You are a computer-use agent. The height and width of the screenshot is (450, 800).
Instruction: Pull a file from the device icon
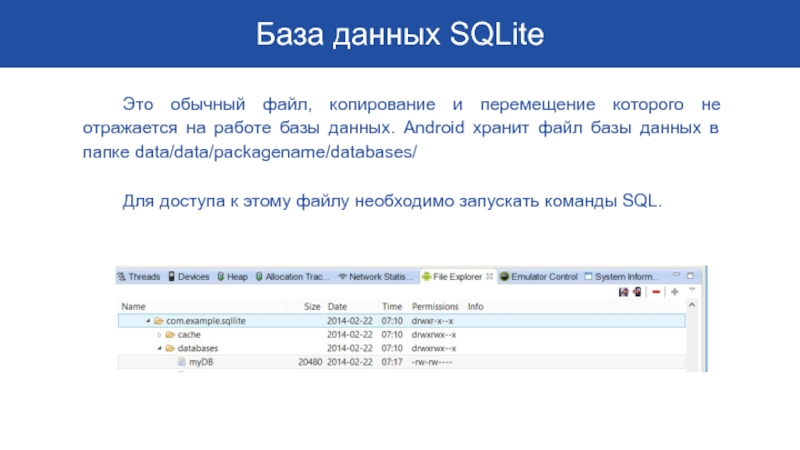click(x=623, y=292)
